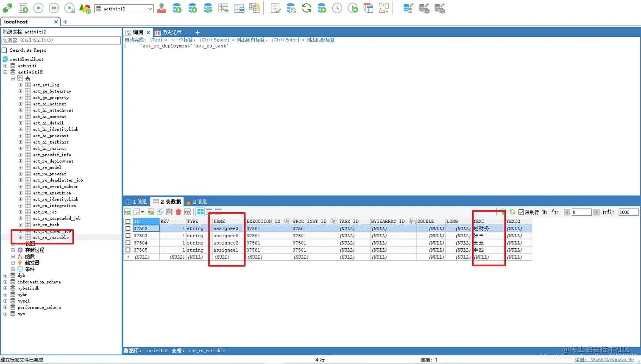Image resolution: width=641 pixels, height=364 pixels.
Task: Click the duplicate row icon
Action: (x=160, y=212)
